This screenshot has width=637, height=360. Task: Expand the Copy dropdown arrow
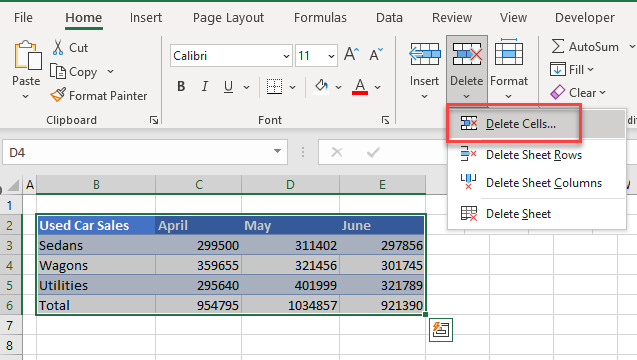coord(110,72)
